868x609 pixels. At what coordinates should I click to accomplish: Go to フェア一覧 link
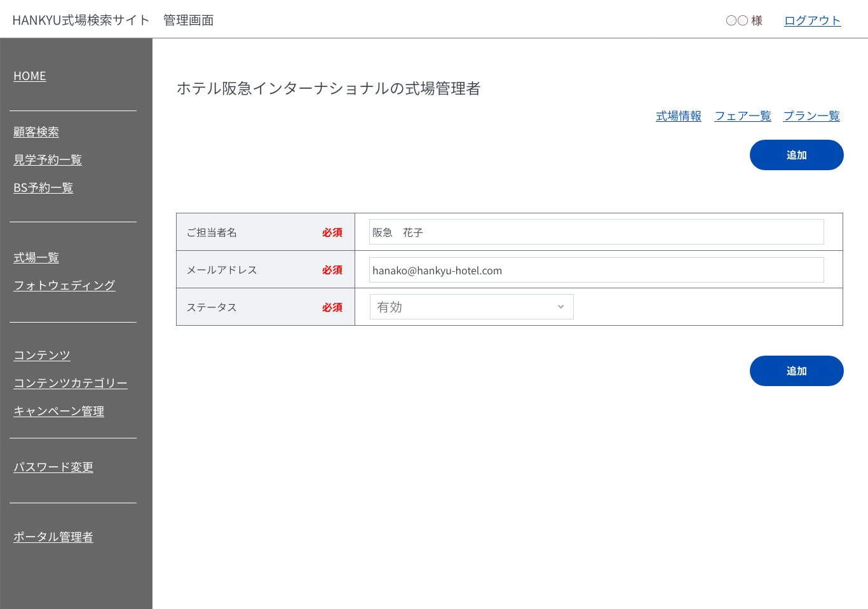coord(742,116)
